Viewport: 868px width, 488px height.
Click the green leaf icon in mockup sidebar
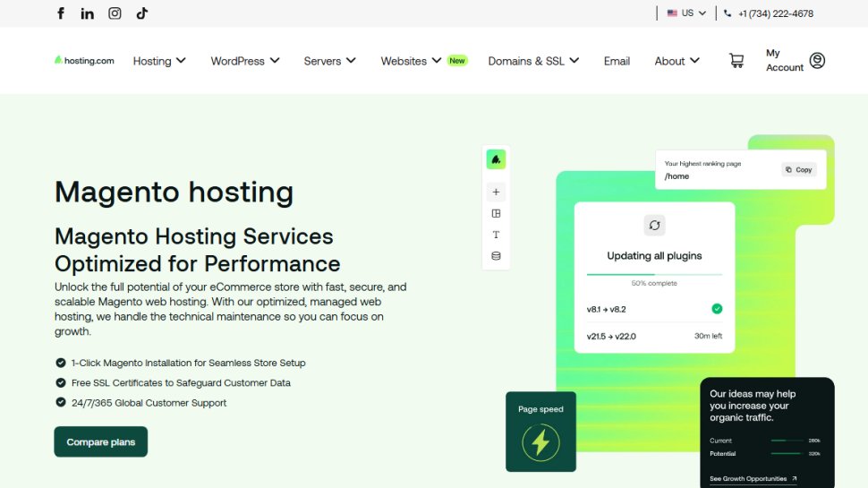tap(496, 159)
